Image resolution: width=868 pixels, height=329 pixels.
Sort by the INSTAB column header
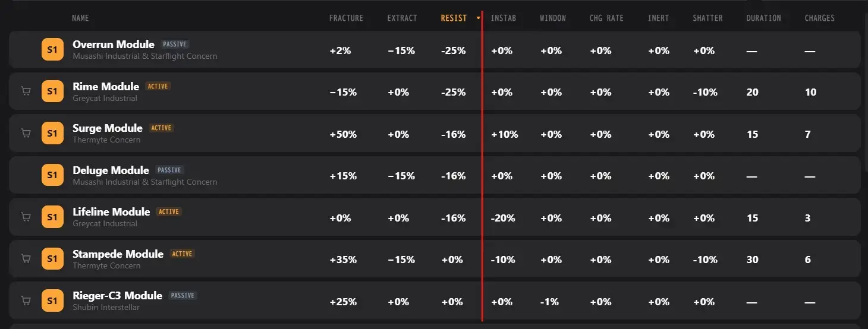[x=503, y=18]
